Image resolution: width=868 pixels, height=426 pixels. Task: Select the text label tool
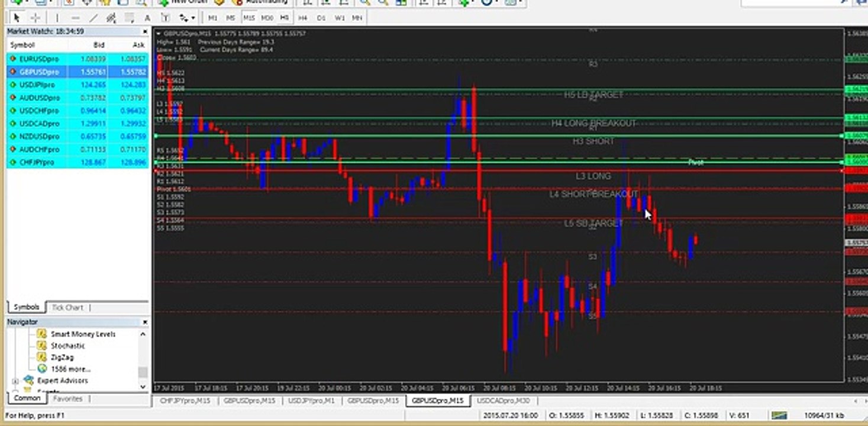coord(166,18)
